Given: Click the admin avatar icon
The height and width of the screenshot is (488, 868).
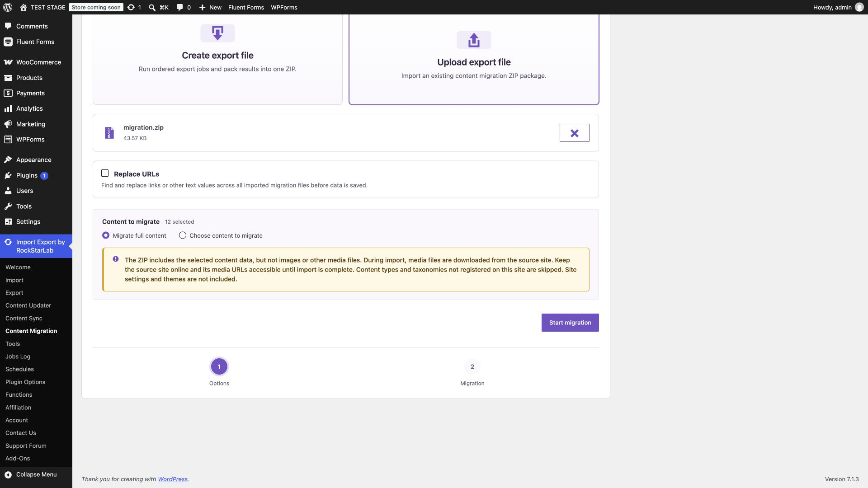Looking at the screenshot, I should (x=859, y=7).
